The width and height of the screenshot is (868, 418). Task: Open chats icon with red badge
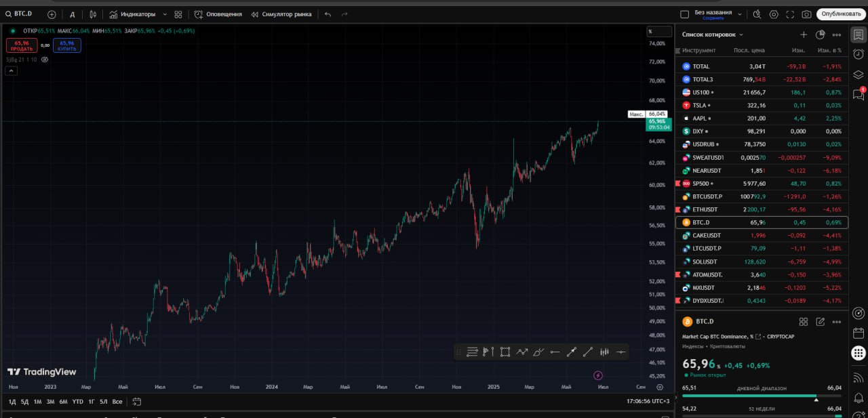coord(859,95)
